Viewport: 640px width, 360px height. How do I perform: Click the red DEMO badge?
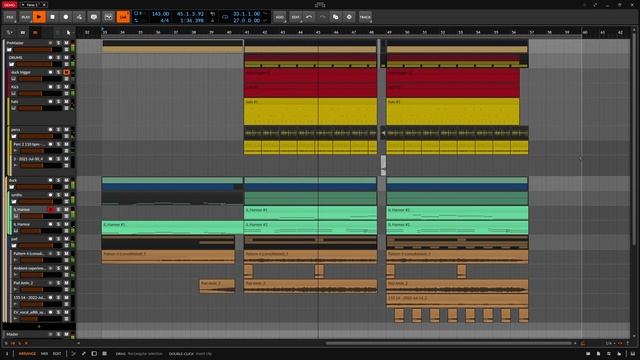coord(9,4)
